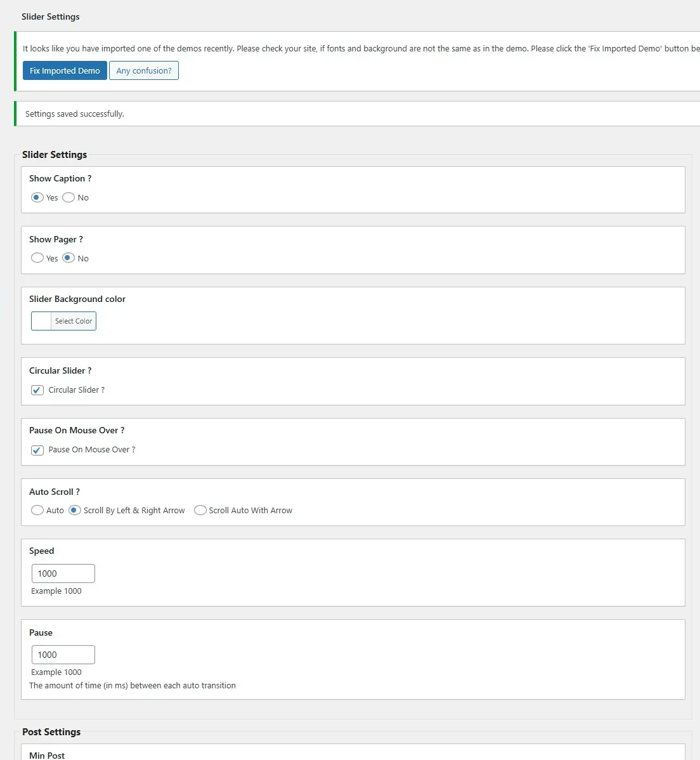
Task: Select Yes radio for Show Caption
Action: click(x=37, y=197)
